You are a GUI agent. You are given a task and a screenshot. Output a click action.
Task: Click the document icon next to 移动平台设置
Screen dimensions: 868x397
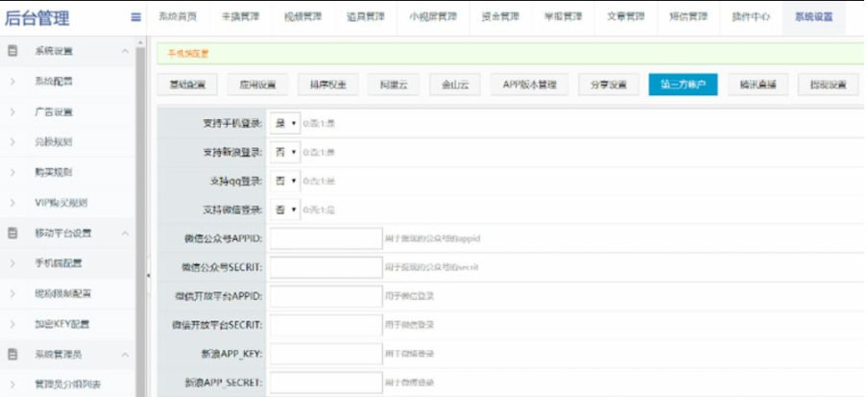point(13,233)
